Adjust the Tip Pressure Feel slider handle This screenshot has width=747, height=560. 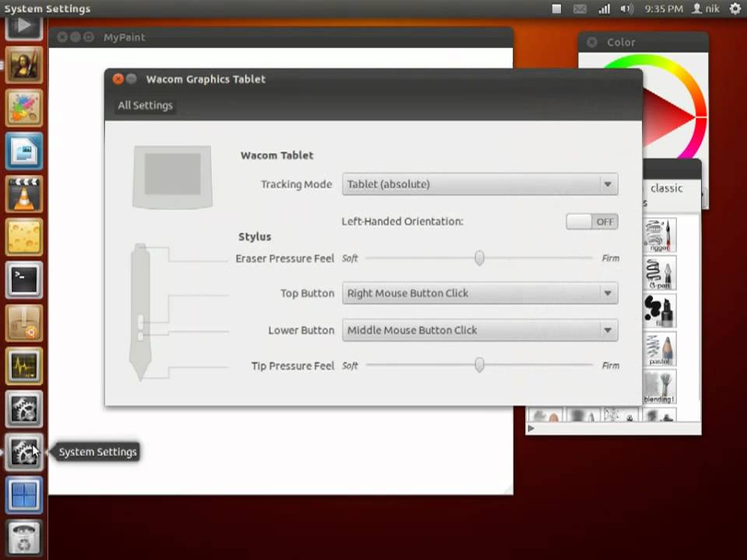coord(479,366)
